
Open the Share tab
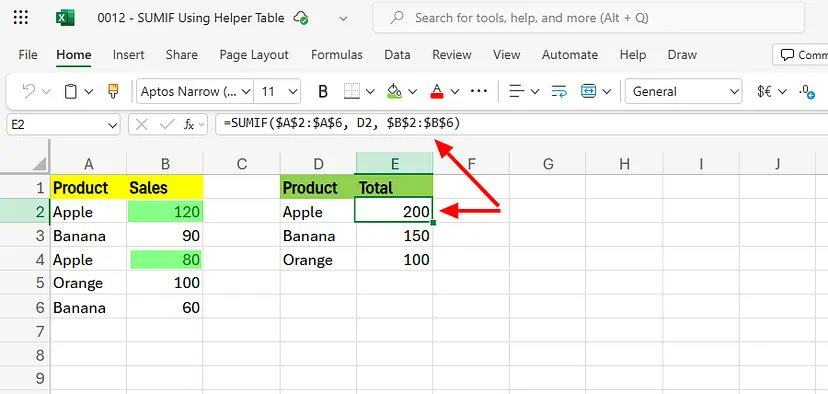coord(182,55)
